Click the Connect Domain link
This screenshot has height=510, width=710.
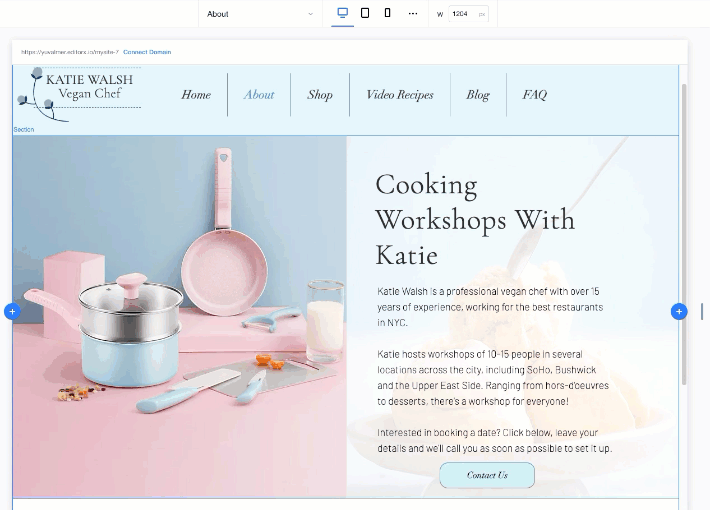pyautogui.click(x=147, y=52)
